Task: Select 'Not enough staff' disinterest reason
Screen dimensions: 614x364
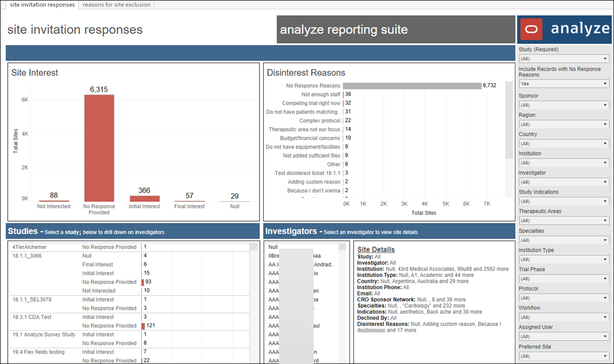Action: [321, 94]
